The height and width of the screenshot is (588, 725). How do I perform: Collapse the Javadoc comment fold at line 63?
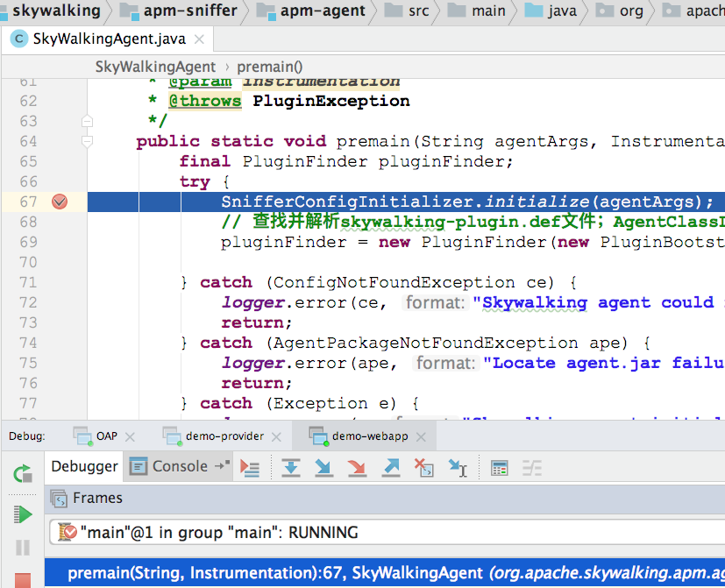(x=87, y=122)
